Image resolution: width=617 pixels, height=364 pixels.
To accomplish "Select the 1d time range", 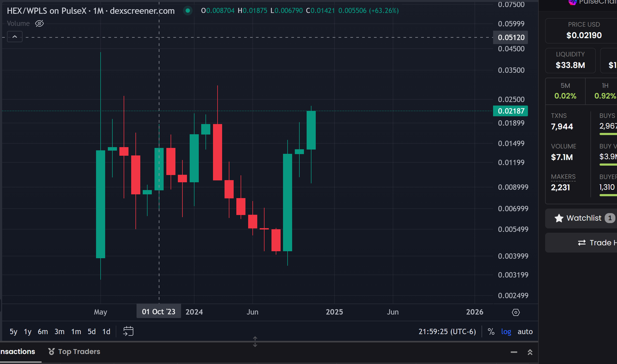I will (106, 332).
